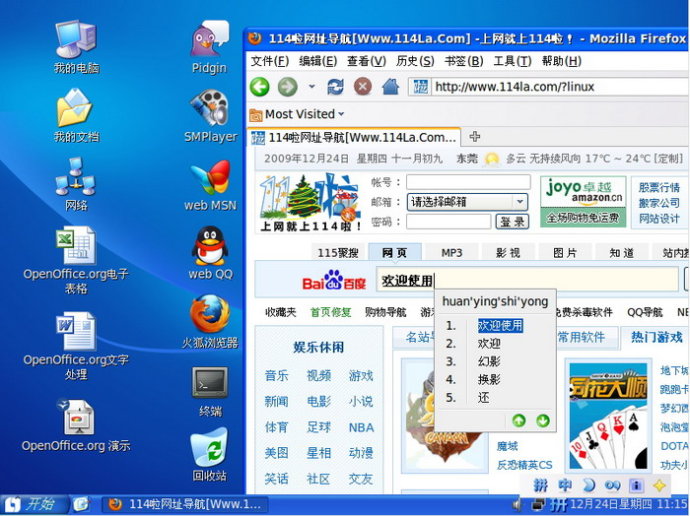Viewport: 690px width, 516px height.
Task: Open the 工具(T) menu
Action: click(512, 61)
